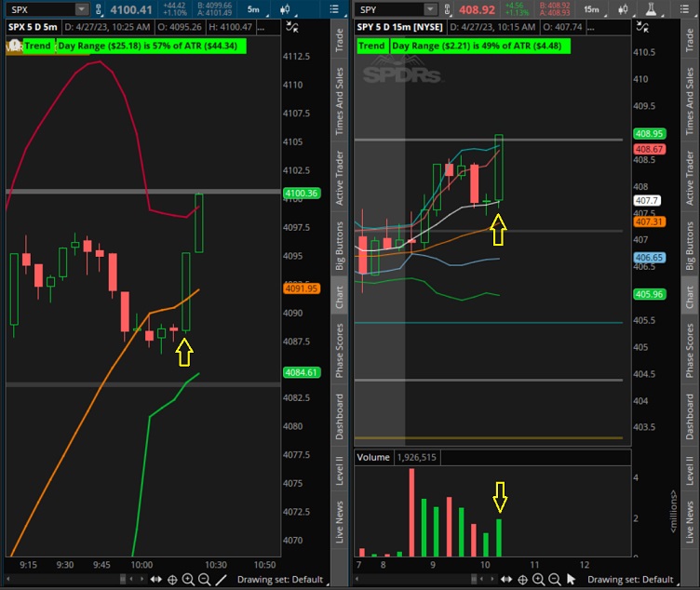Viewport: 700px width, 590px height.
Task: Open symbol link icon beside SPY field
Action: (x=447, y=9)
